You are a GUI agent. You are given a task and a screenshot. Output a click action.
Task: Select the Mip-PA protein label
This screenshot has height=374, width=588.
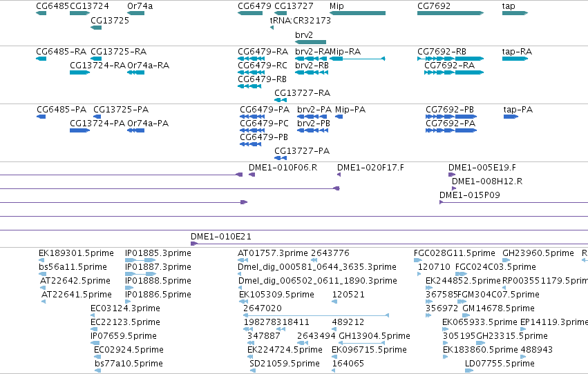(x=350, y=110)
